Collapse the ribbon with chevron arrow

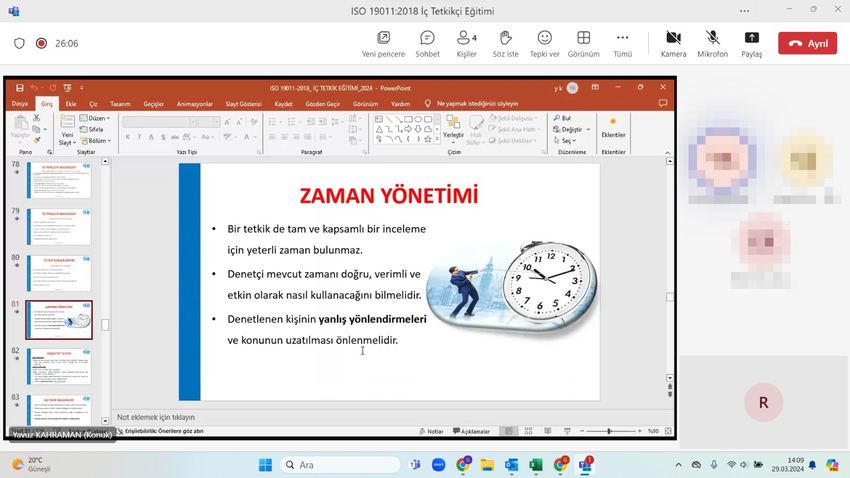point(667,153)
